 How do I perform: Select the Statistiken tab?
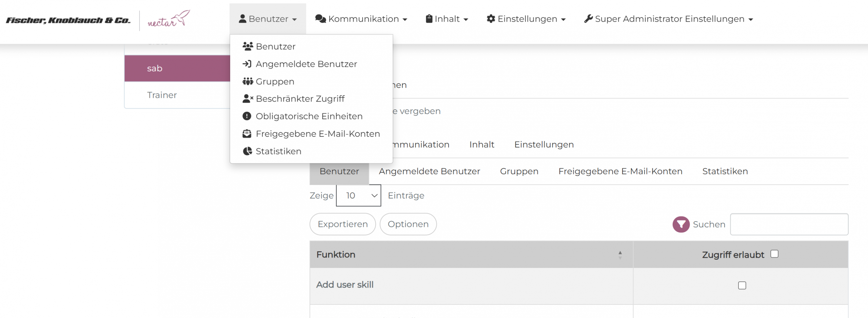point(725,171)
